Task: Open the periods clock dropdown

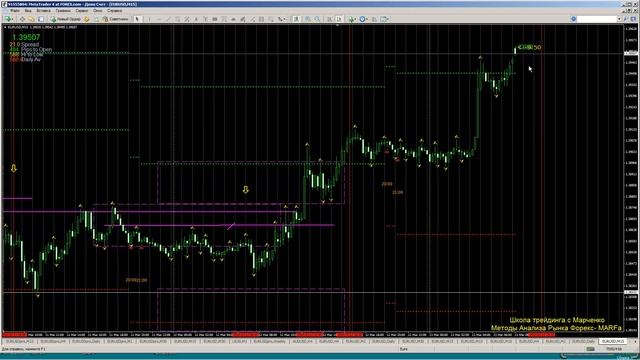Action: [x=363, y=19]
